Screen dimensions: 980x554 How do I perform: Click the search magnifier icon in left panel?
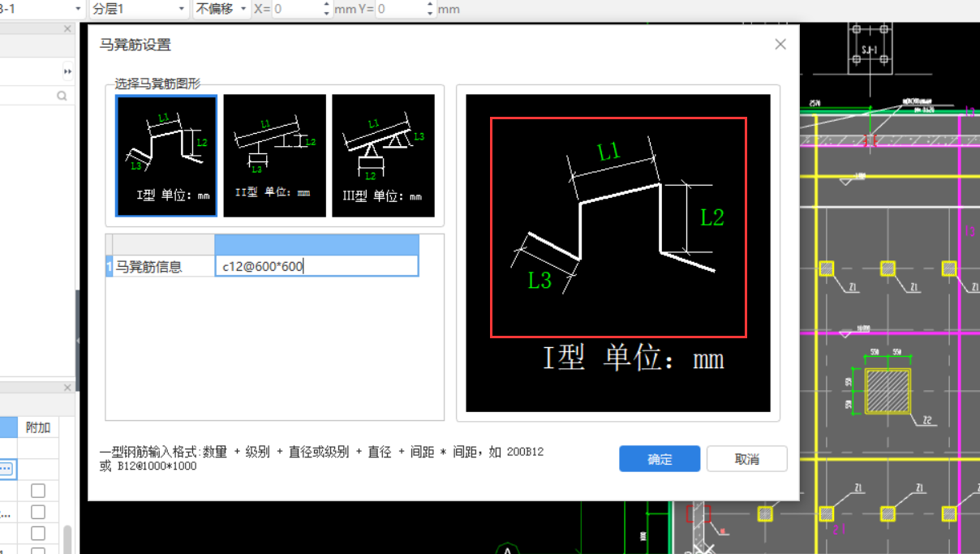[62, 96]
